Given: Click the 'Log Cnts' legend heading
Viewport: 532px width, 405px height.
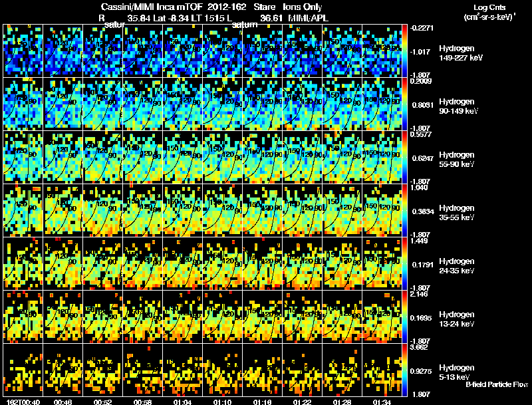Looking at the screenshot, I should coord(489,7).
